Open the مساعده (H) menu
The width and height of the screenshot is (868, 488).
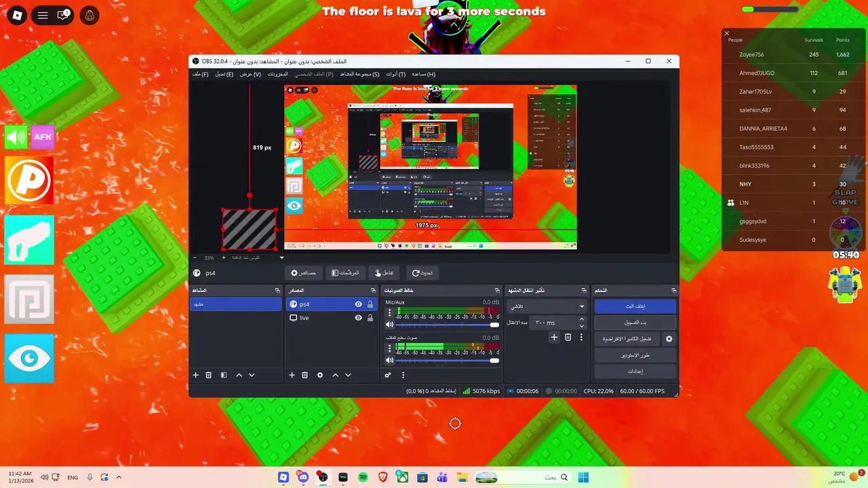pos(423,74)
